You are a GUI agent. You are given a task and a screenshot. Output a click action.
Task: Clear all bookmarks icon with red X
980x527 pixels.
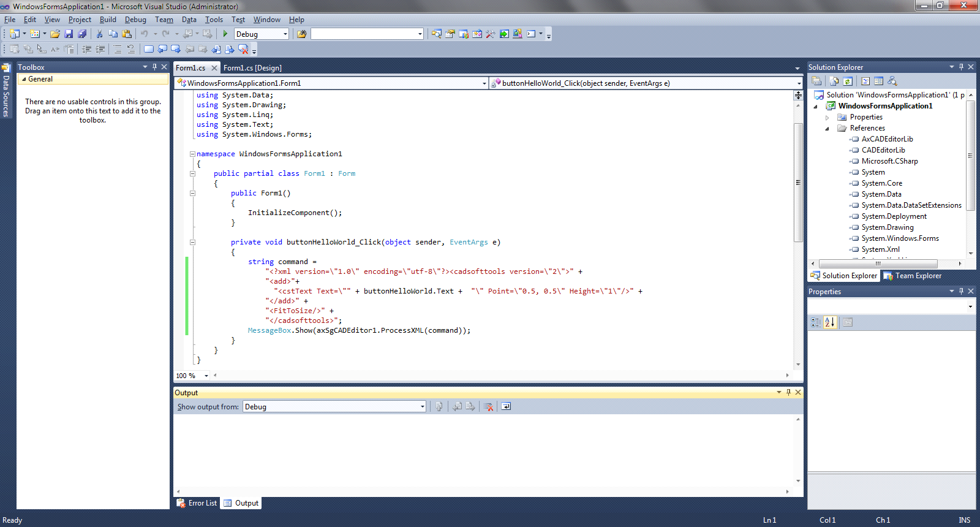pos(243,49)
